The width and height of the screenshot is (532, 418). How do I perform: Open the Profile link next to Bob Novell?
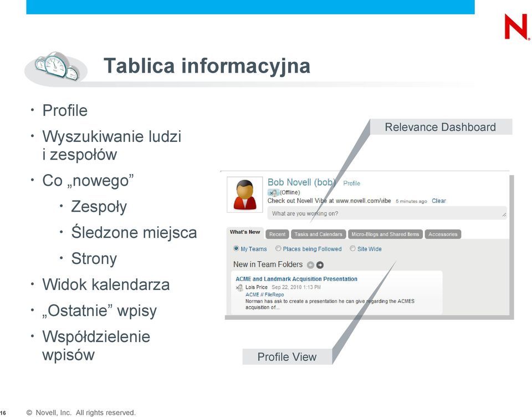coord(351,183)
